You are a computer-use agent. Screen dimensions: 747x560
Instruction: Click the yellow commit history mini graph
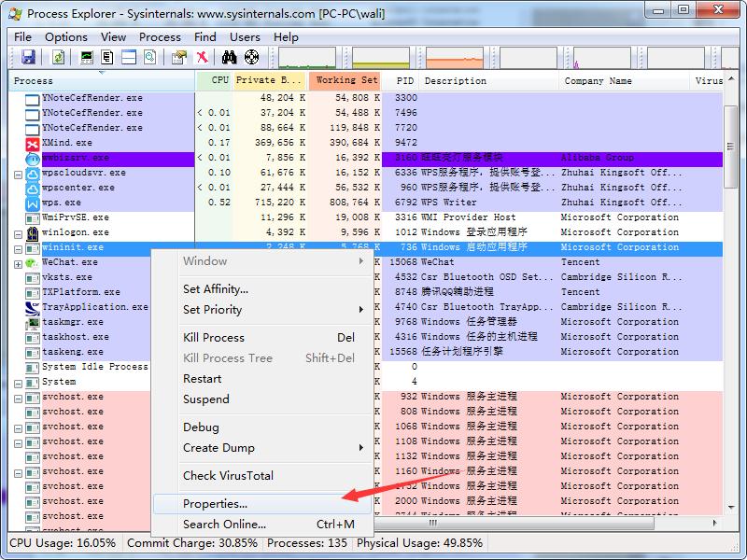point(381,58)
